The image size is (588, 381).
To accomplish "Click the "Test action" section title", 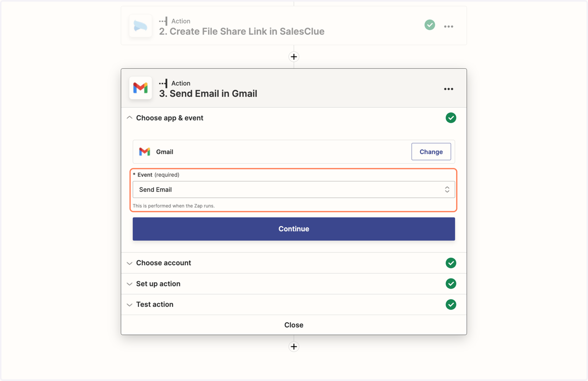I will point(155,305).
